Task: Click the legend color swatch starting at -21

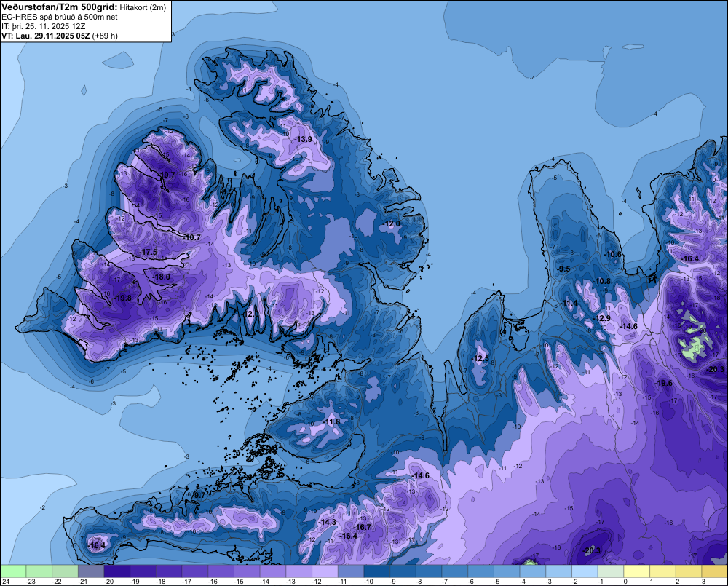Action: tap(91, 571)
